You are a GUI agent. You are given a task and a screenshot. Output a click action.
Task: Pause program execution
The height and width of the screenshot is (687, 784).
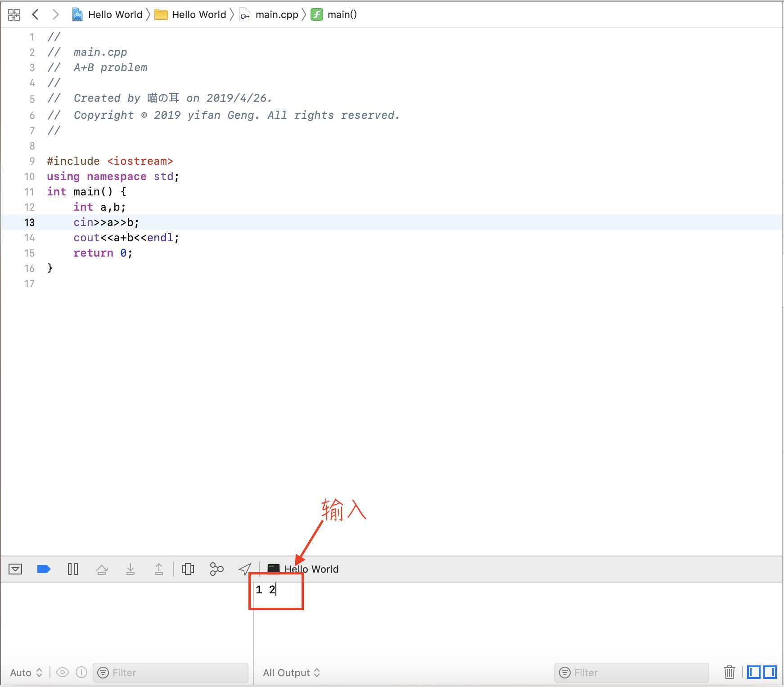[x=73, y=569]
